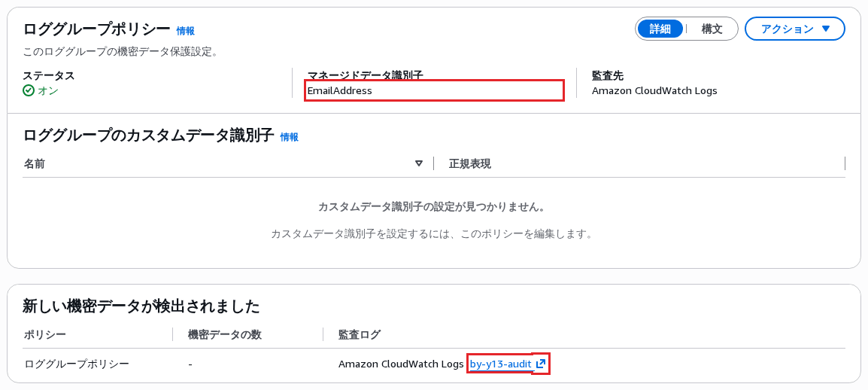This screenshot has height=390, width=868.
Task: Click the 名前 column header
Action: [35, 163]
